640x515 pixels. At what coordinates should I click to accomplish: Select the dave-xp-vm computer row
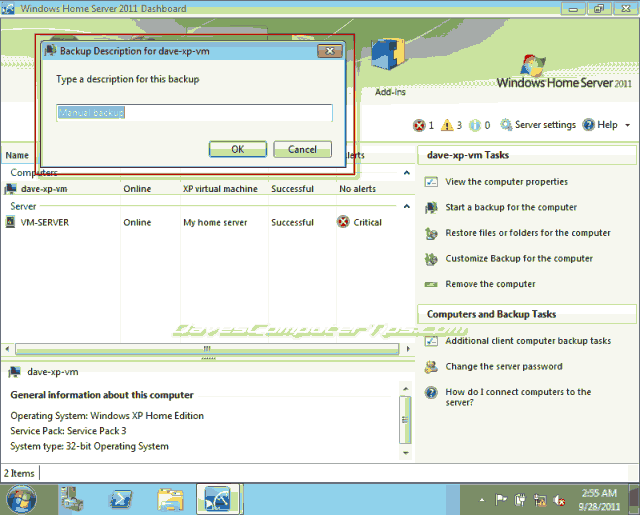[207, 189]
